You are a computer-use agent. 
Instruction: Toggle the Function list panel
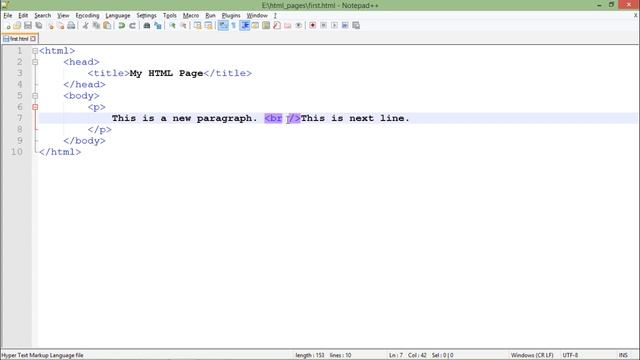tap(277, 26)
